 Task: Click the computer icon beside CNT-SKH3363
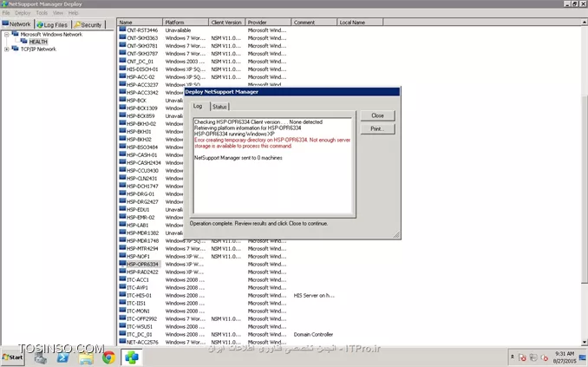coord(122,37)
